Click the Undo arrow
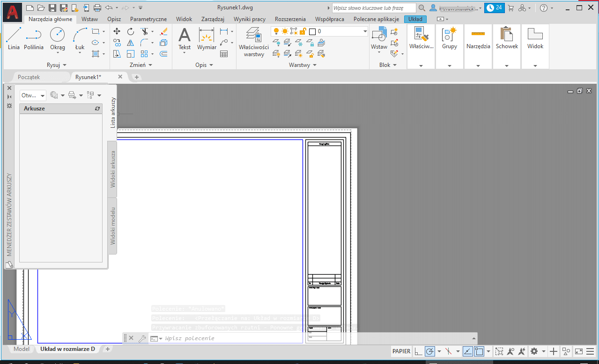 (109, 7)
